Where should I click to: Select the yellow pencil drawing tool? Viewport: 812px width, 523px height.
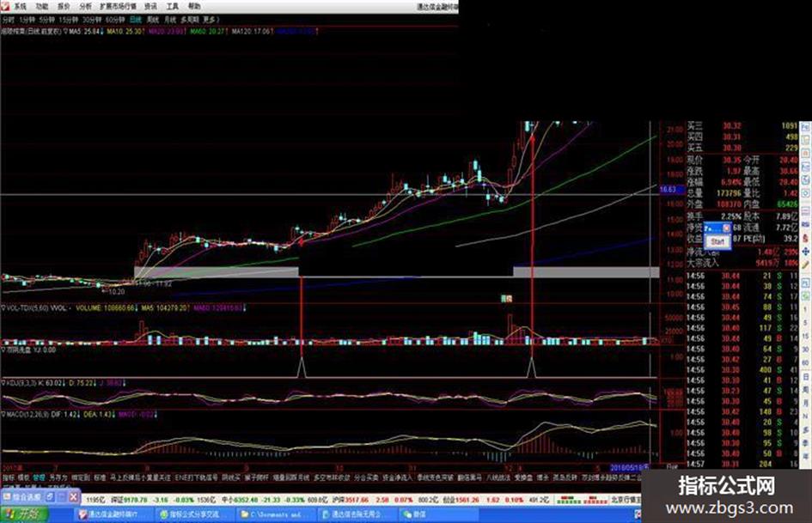tap(806, 265)
